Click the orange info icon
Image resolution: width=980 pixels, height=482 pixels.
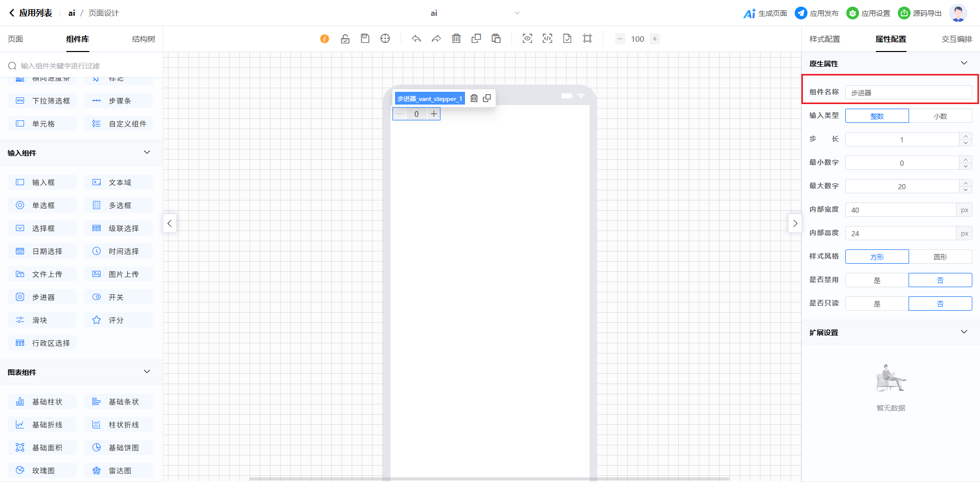(x=325, y=39)
